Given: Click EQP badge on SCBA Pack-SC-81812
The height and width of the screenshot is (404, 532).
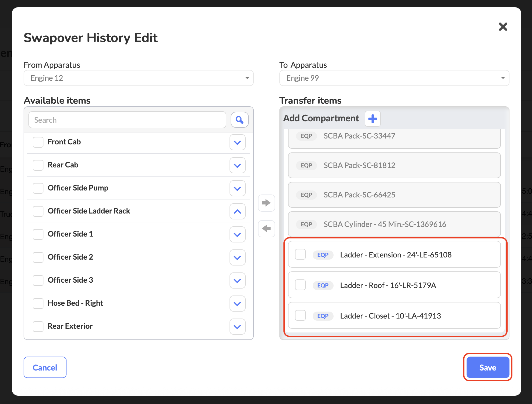Looking at the screenshot, I should [306, 165].
